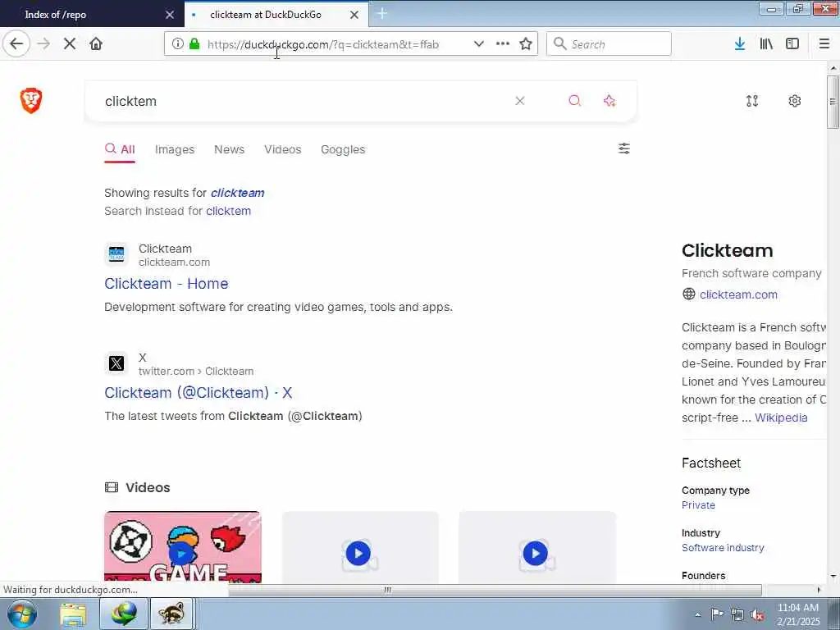Open the AI answer sparkle icon
840x630 pixels.
[x=609, y=101]
